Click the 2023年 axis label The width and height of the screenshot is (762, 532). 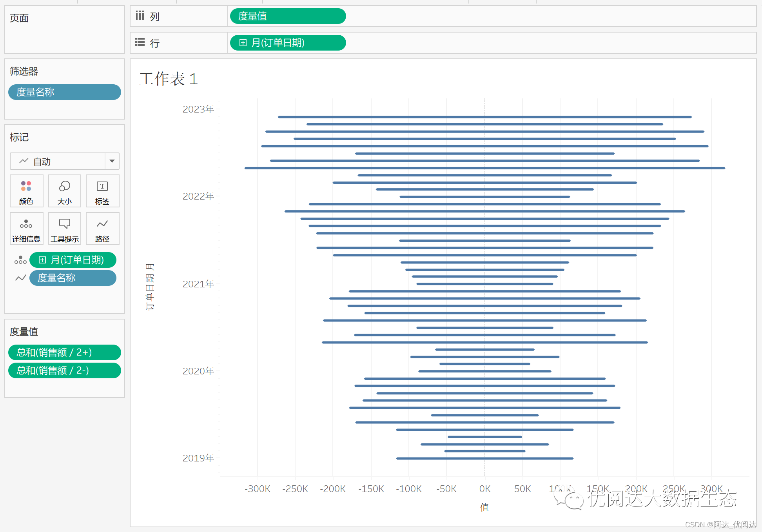point(198,109)
